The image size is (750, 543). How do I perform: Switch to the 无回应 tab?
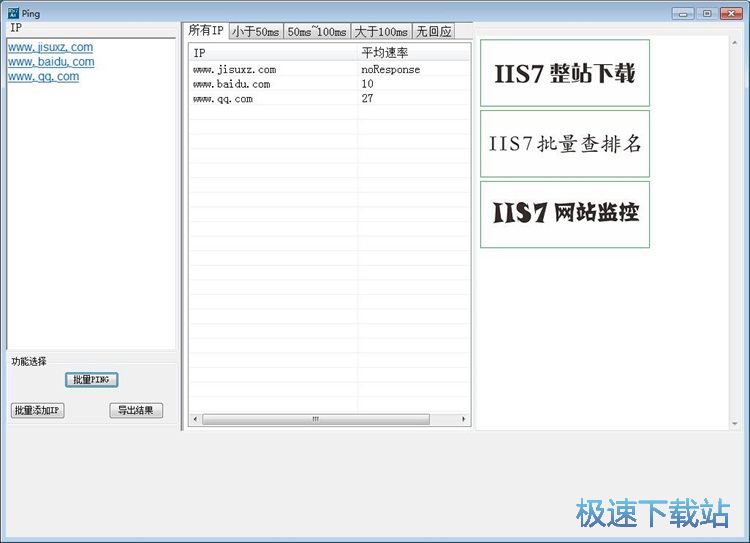433,32
